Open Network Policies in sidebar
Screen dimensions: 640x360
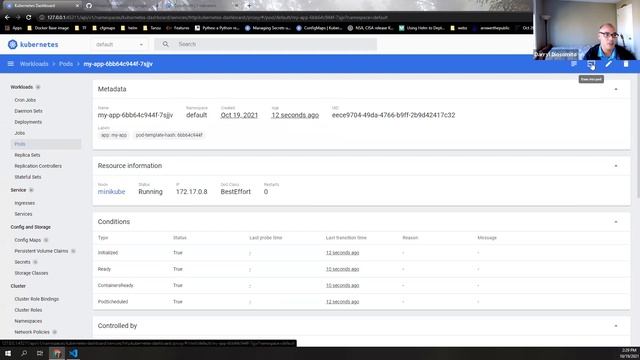click(x=32, y=332)
